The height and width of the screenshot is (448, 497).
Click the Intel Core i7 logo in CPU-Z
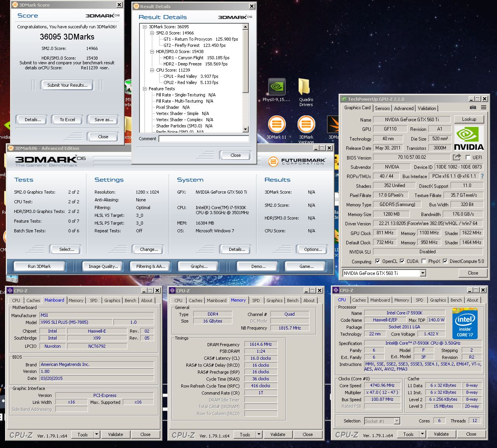click(465, 324)
